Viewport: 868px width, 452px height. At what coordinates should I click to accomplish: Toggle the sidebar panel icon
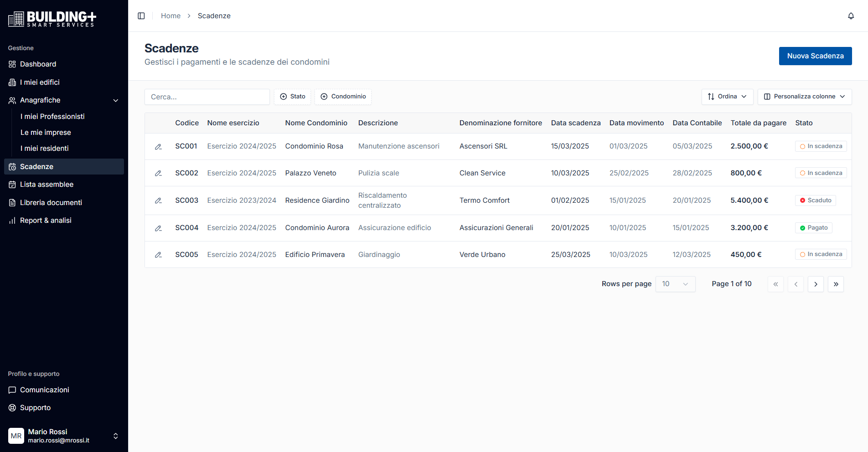click(141, 16)
